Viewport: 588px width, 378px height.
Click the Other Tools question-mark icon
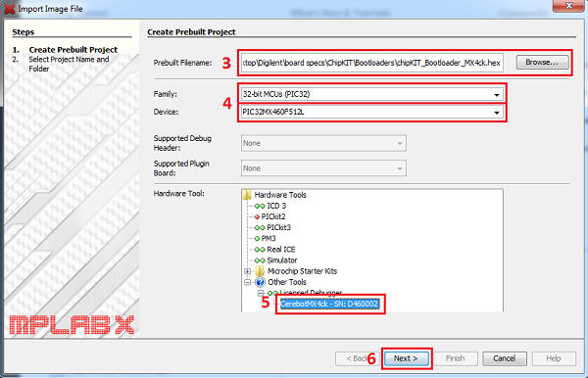click(x=261, y=282)
